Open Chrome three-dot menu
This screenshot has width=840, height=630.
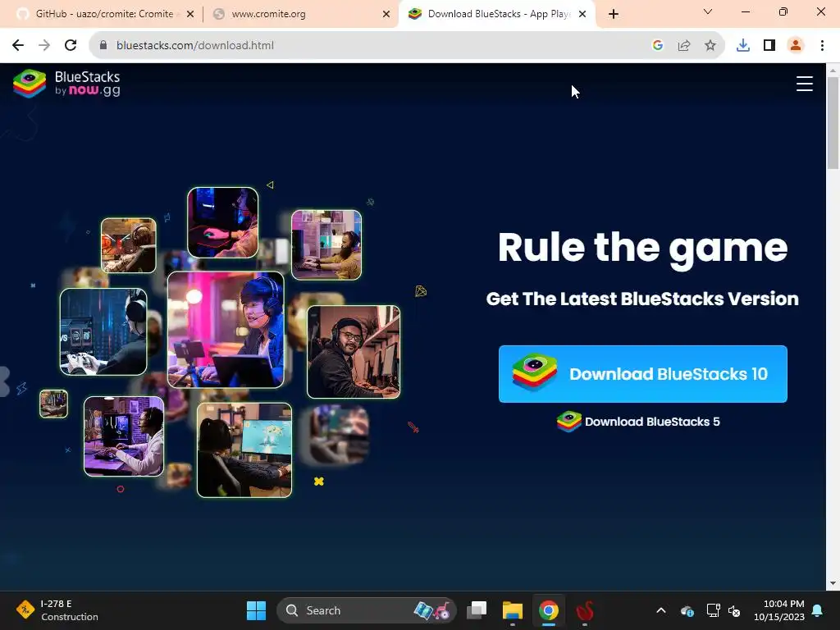click(822, 46)
